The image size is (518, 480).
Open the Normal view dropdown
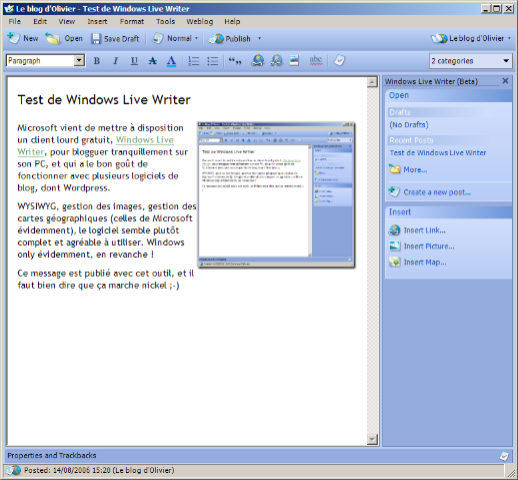pyautogui.click(x=175, y=38)
